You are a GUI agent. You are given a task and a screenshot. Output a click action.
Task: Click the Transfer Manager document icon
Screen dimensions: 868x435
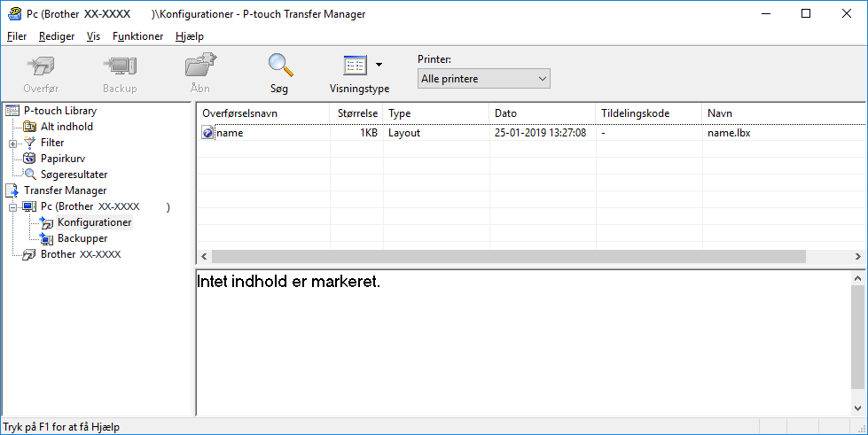[x=12, y=191]
